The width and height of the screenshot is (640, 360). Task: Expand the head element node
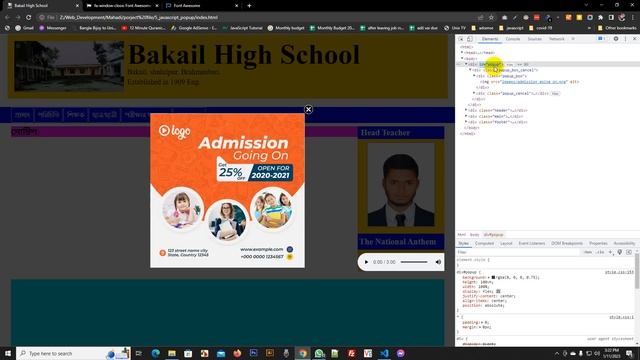point(462,53)
